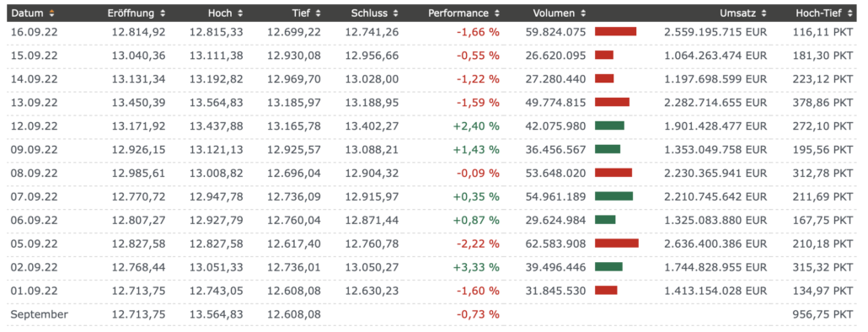Click the Tief column sort icon
The image size is (868, 332).
click(318, 13)
